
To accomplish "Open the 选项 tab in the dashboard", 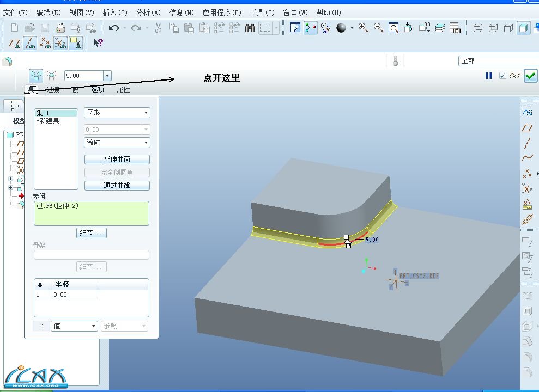I will 98,90.
